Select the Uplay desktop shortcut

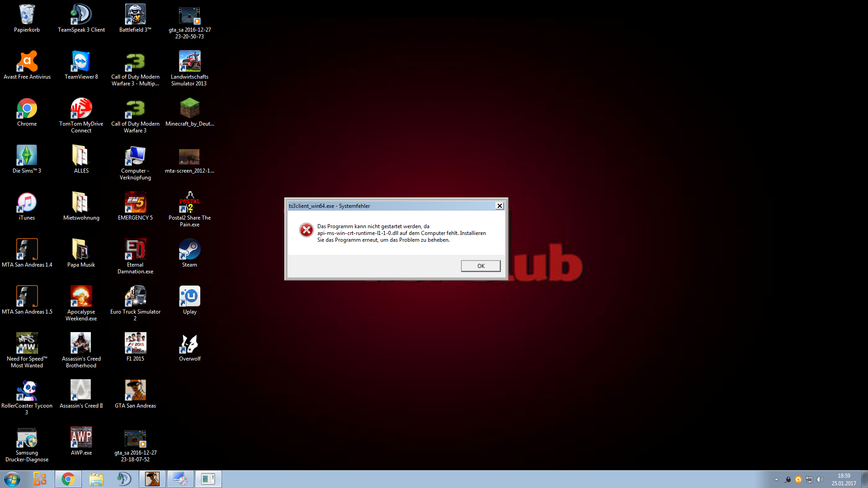189,300
